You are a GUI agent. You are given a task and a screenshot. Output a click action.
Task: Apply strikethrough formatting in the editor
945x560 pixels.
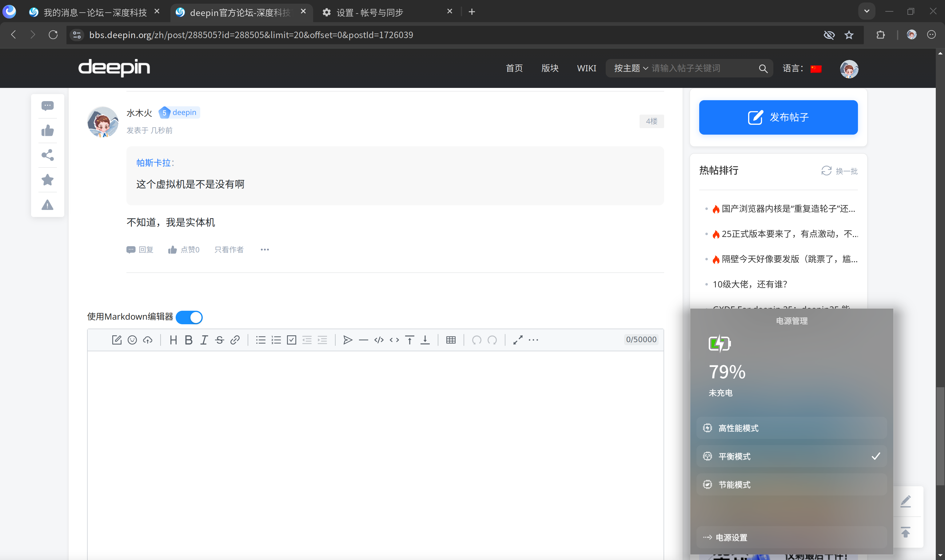pyautogui.click(x=219, y=340)
